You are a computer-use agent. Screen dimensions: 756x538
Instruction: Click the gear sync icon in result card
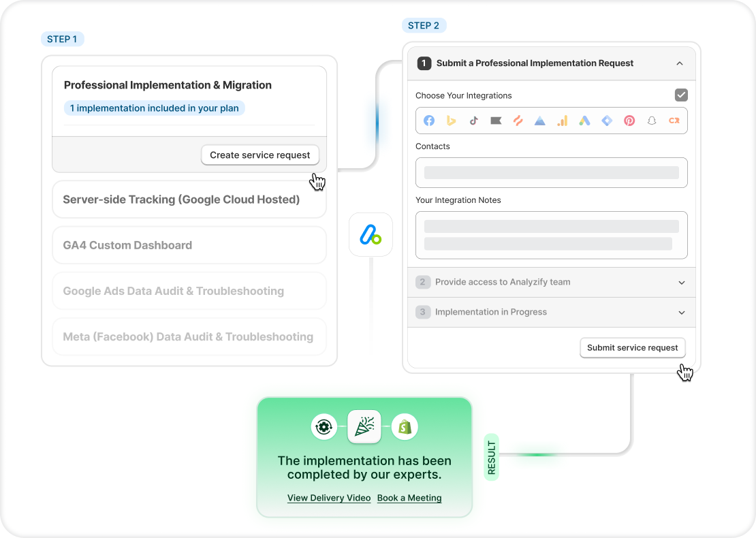pos(324,426)
